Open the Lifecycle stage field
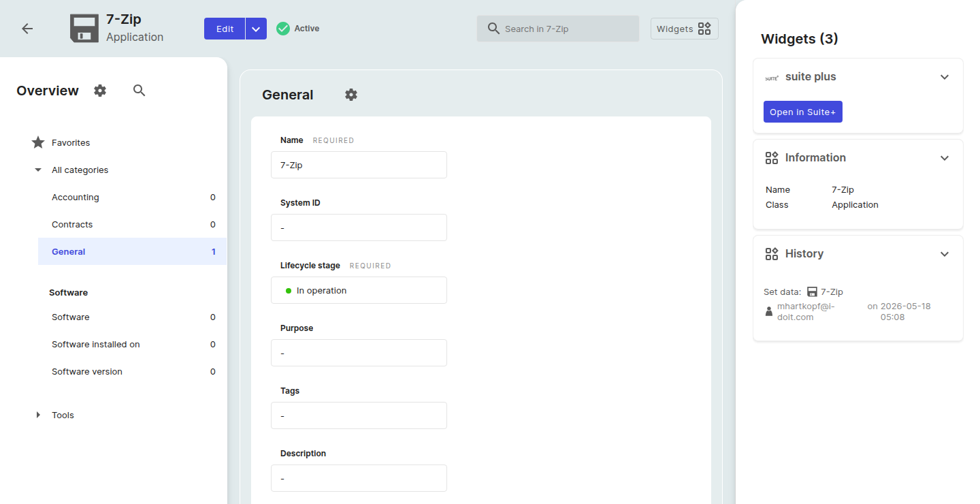The width and height of the screenshot is (980, 504). click(x=359, y=290)
